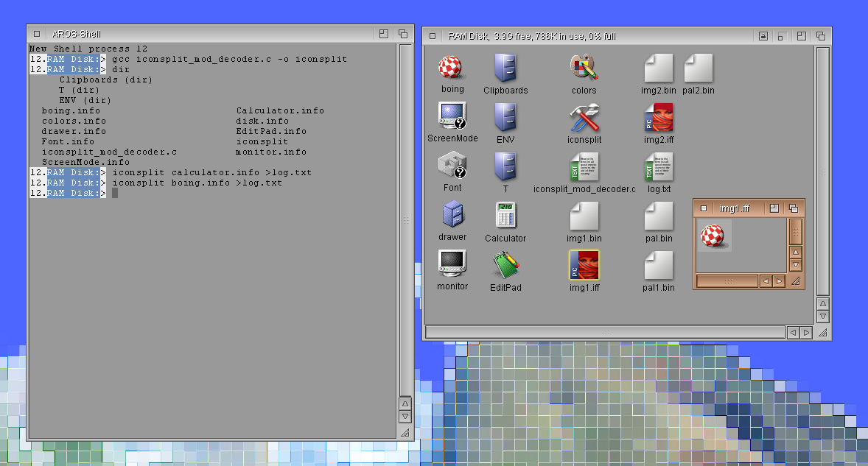Click the pal2.bin file icon
Screen dimensions: 868x466
pos(698,68)
